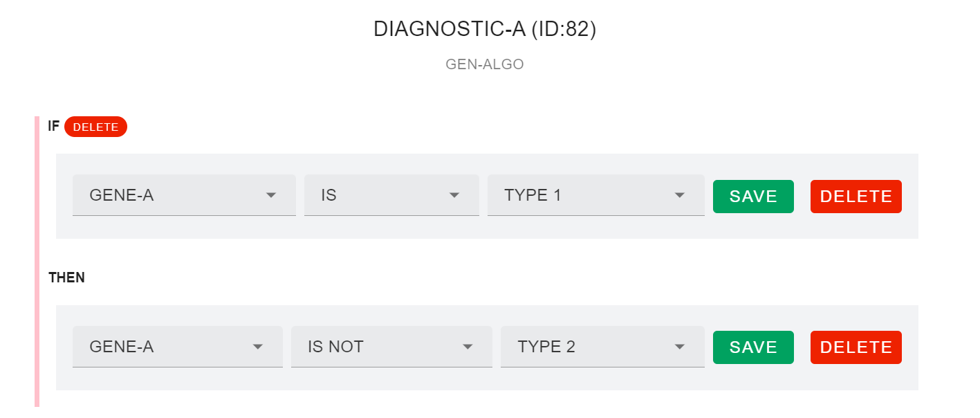980x418 pixels.
Task: Click the arrow icon on the TYPE 2 dropdown
Action: pyautogui.click(x=679, y=347)
